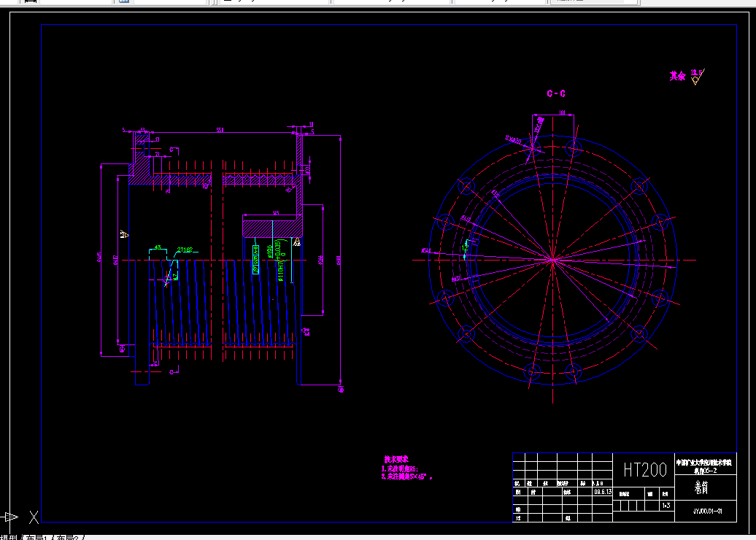Image resolution: width=756 pixels, height=540 pixels.
Task: Select the 卷筒 part name text
Action: point(701,488)
